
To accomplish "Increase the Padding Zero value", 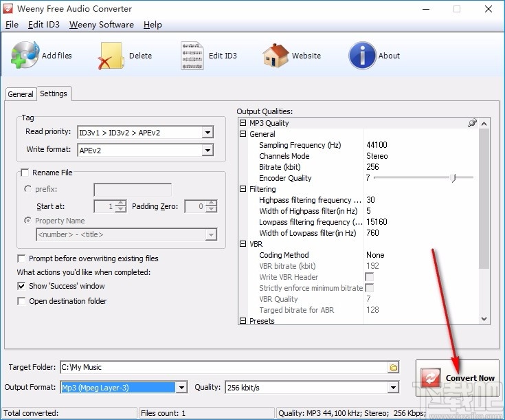I will [x=212, y=203].
